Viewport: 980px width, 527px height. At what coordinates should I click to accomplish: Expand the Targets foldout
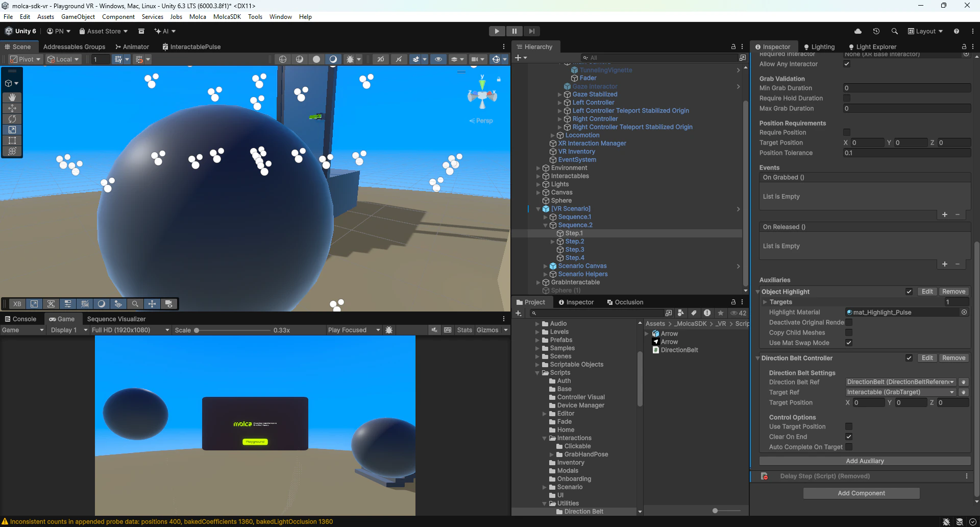pos(765,302)
